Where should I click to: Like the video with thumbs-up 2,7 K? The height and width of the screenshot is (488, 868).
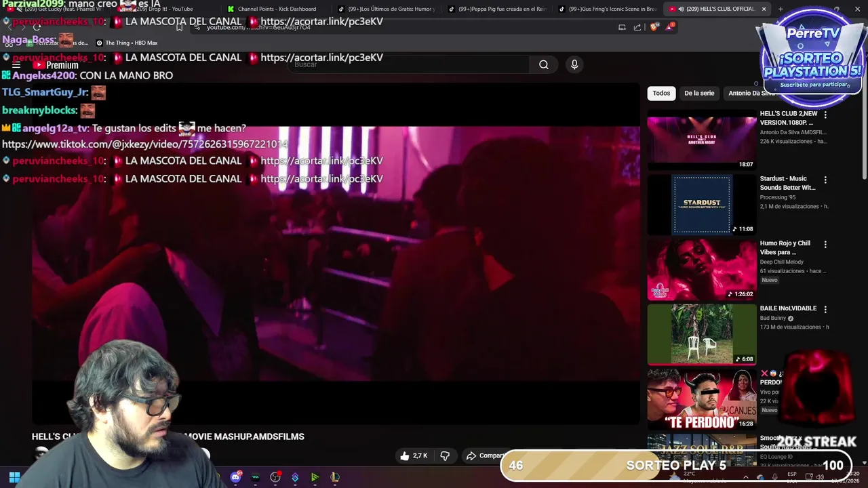tap(414, 455)
